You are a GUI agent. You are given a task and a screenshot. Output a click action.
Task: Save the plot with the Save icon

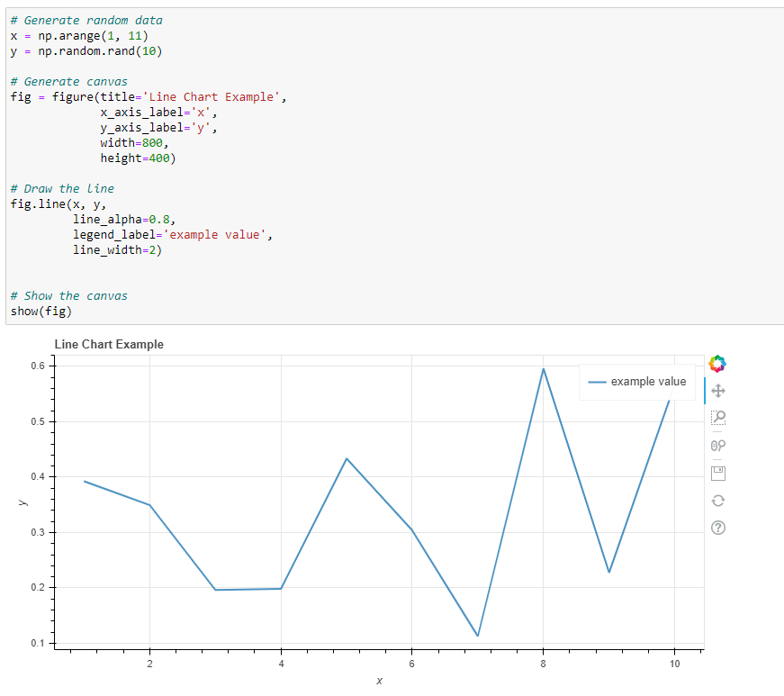[x=717, y=472]
